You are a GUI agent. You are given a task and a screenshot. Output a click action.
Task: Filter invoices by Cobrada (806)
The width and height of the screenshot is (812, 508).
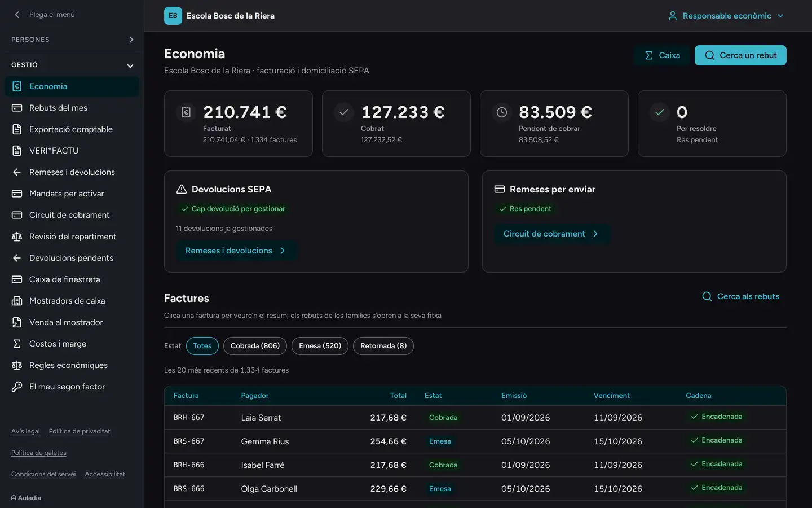255,346
